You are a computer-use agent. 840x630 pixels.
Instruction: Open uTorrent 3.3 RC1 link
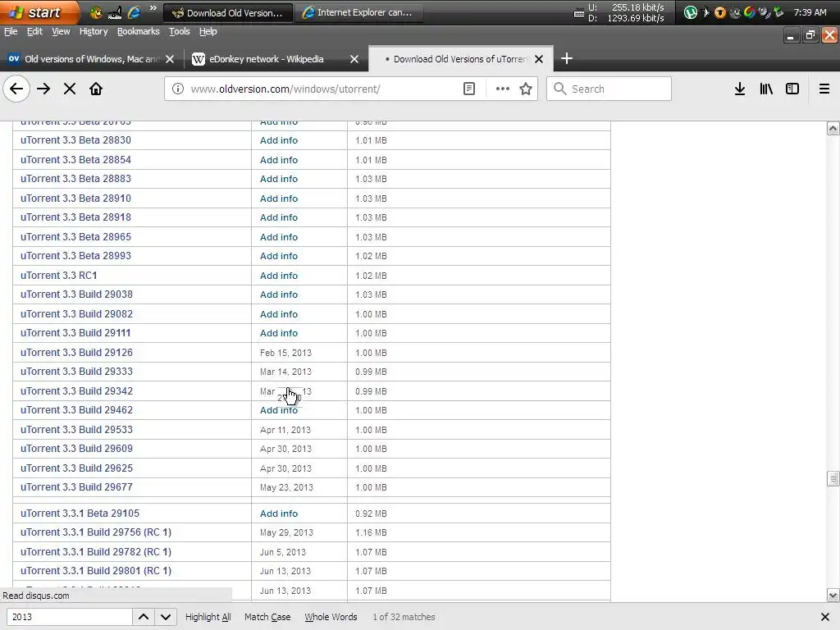(x=58, y=276)
